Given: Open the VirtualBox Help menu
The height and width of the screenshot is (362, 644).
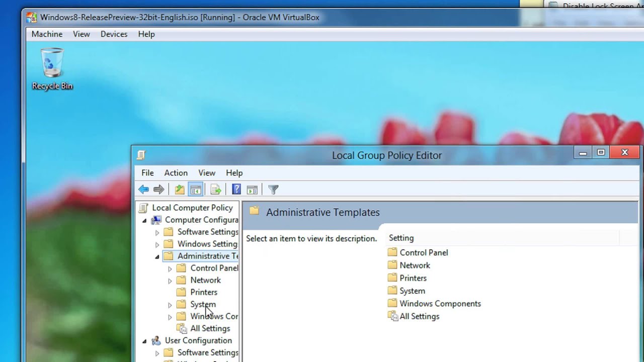Looking at the screenshot, I should coord(146,34).
